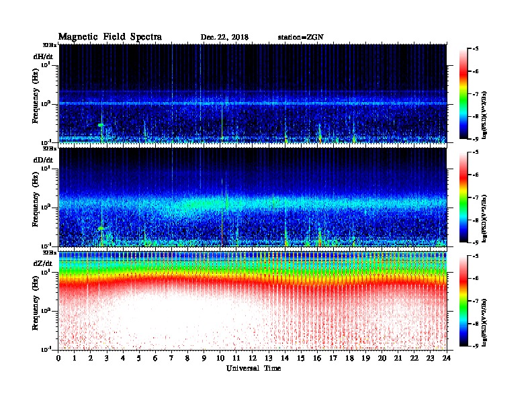
Task: Click the "station=ZGN" label
Action: pyautogui.click(x=301, y=37)
